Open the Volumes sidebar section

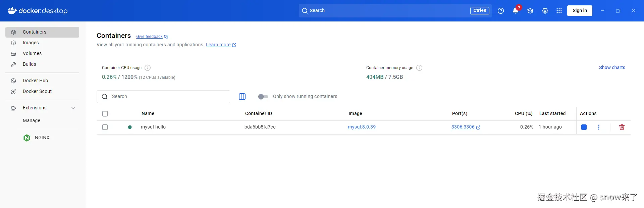pos(42,53)
